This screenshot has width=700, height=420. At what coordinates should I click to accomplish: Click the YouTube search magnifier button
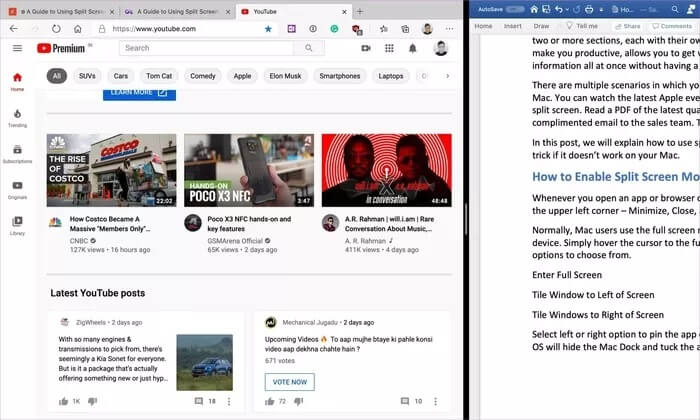309,48
